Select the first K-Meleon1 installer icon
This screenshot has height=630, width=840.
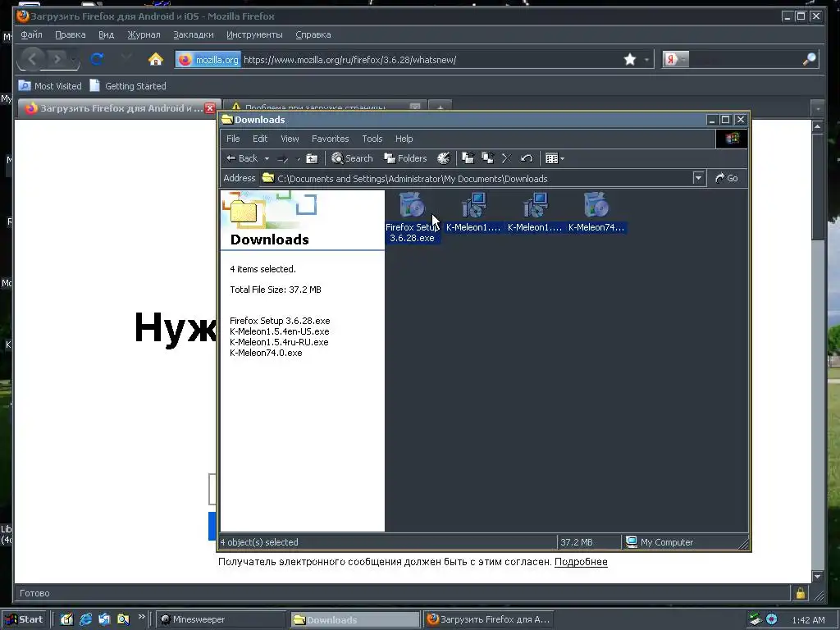[x=473, y=206]
